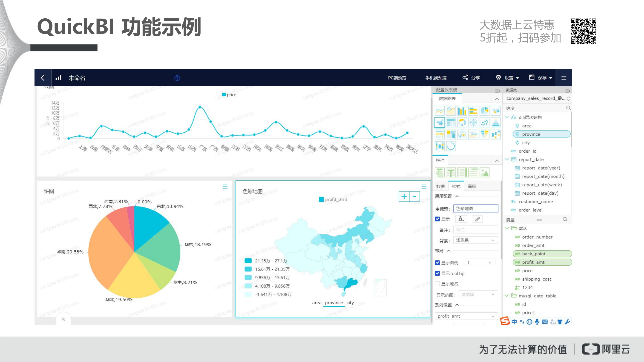Switch to the 数据 tab

pyautogui.click(x=440, y=186)
